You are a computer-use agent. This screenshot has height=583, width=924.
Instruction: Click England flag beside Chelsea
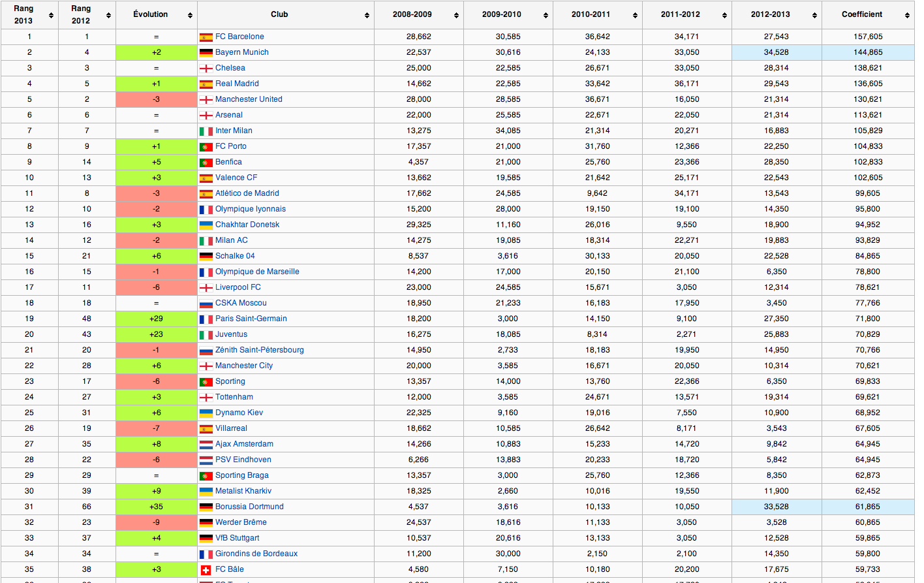(x=206, y=69)
